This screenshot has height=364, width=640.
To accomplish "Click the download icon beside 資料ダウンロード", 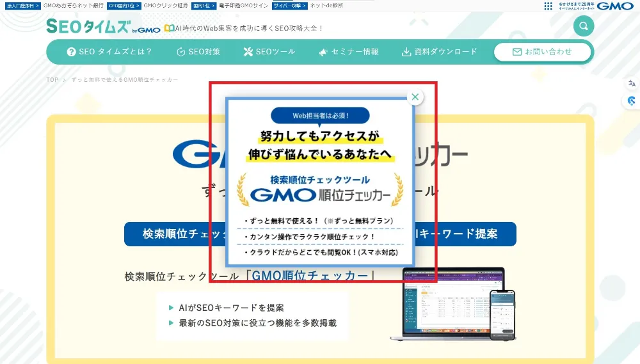I will point(406,52).
